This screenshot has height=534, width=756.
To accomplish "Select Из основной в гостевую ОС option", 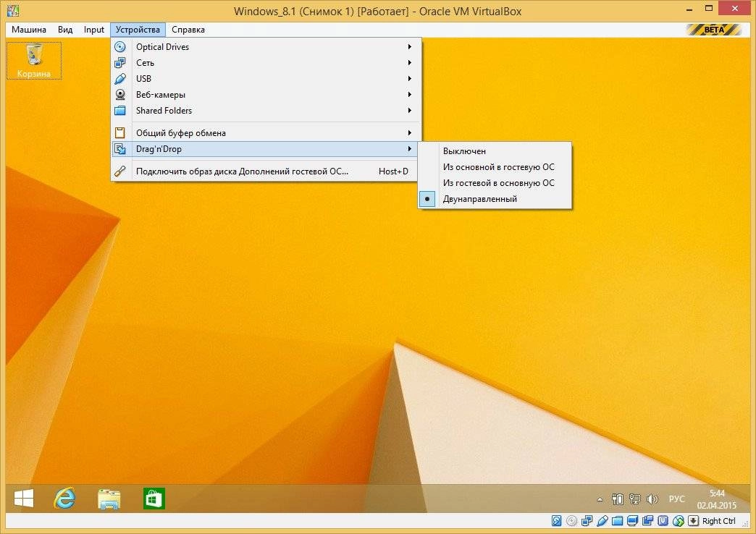I will coord(495,166).
